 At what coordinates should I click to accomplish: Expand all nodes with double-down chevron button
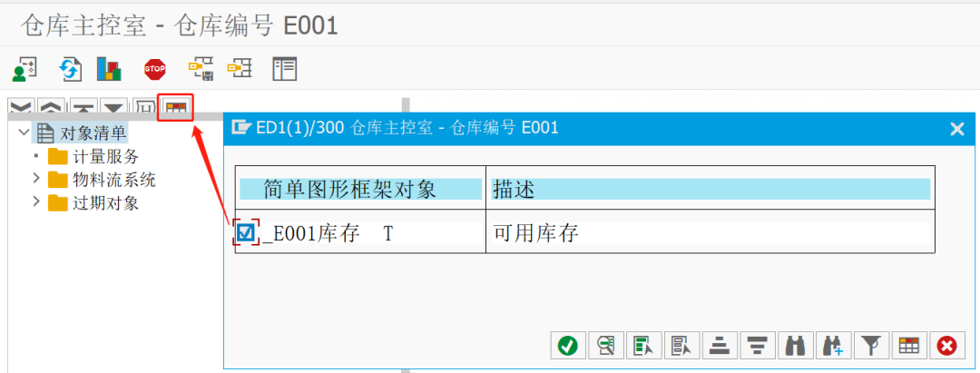pos(21,107)
